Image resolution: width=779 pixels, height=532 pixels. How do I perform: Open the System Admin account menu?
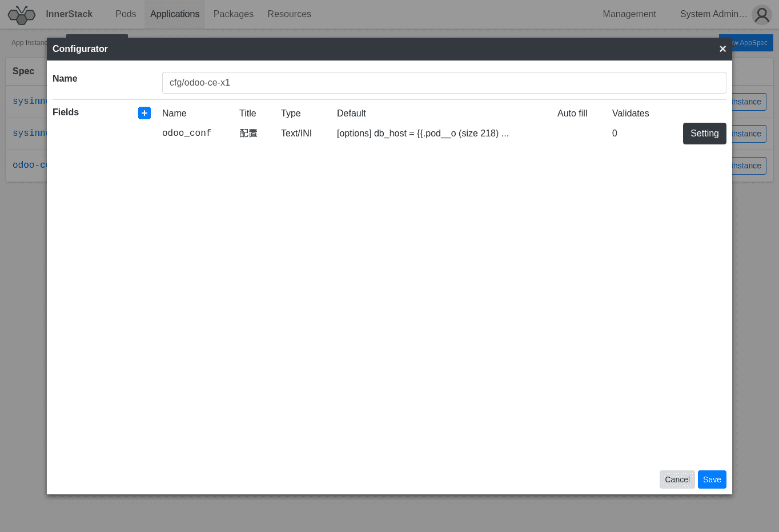[713, 14]
